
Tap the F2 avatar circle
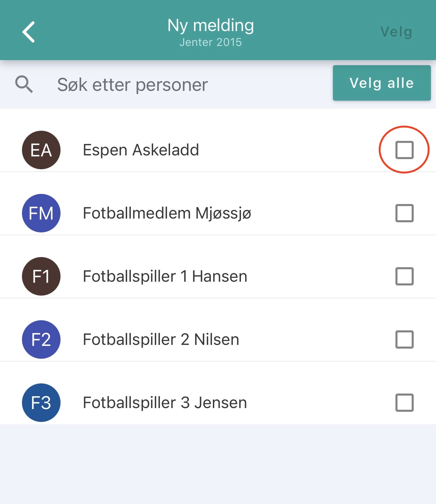tap(41, 339)
